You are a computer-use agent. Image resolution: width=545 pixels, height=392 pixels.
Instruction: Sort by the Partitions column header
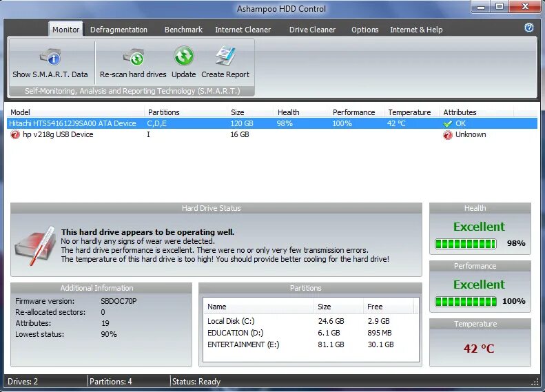pyautogui.click(x=185, y=112)
